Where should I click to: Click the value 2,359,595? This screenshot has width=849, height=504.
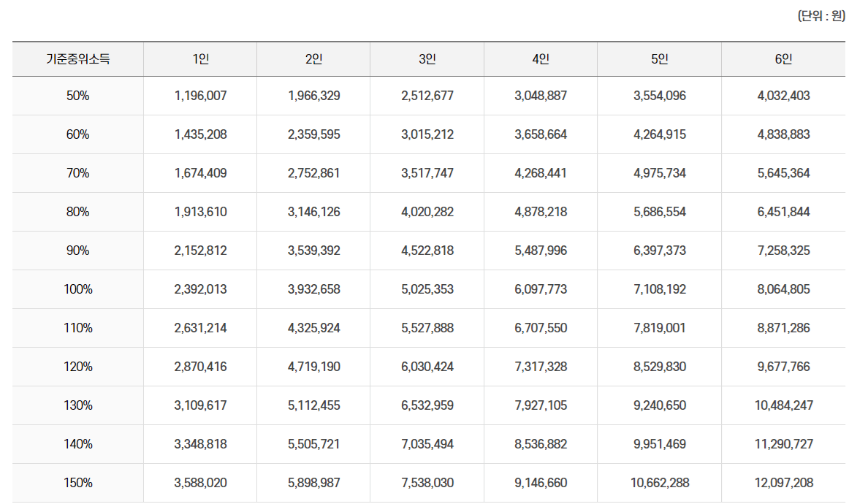(314, 134)
